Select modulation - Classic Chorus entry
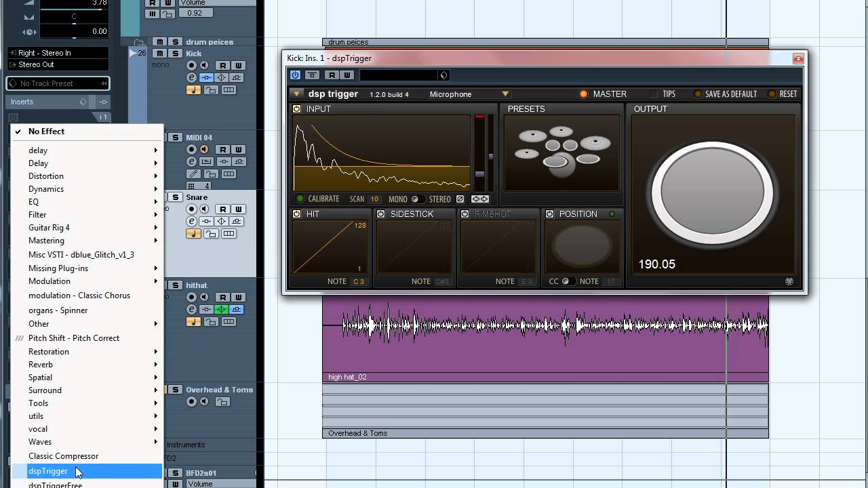 coord(87,296)
